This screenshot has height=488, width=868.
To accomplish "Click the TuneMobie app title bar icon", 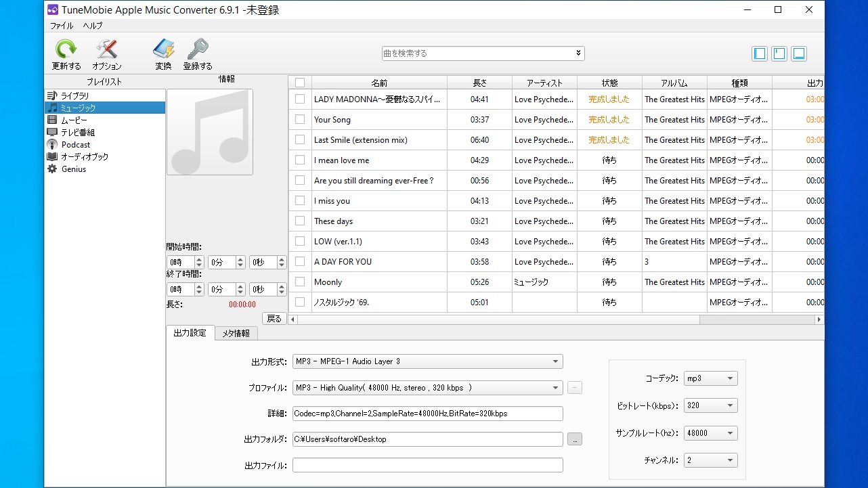I will tap(52, 9).
